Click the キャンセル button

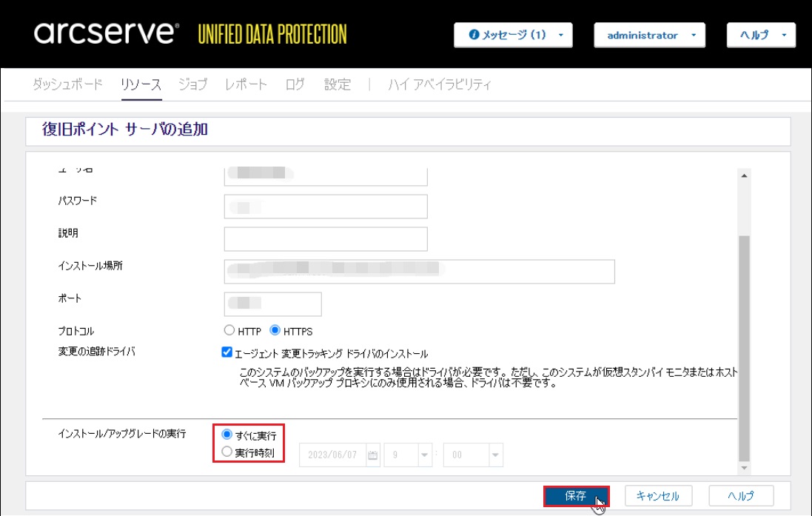pos(658,496)
